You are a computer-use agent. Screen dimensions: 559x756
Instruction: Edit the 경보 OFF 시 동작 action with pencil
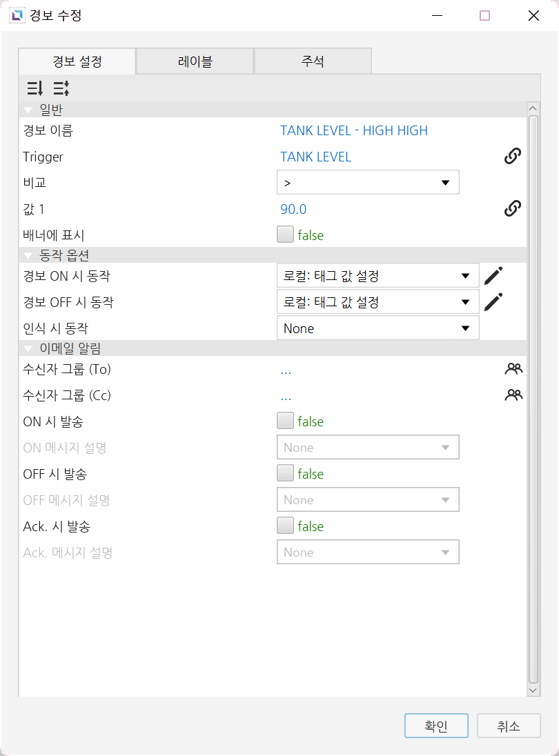click(493, 302)
